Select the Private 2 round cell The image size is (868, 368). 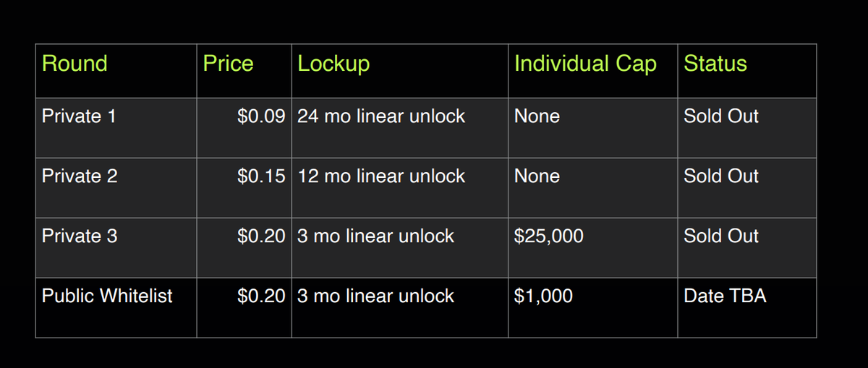tap(80, 176)
